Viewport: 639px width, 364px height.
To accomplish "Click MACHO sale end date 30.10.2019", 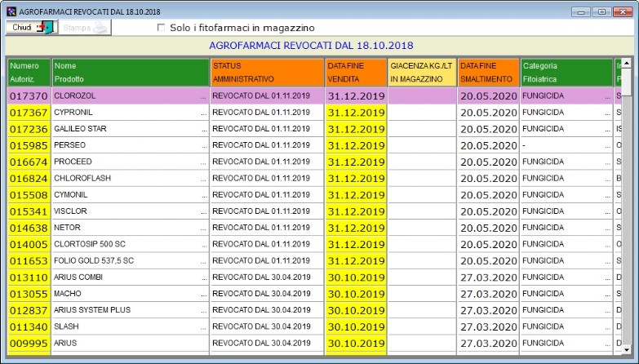I will [356, 294].
